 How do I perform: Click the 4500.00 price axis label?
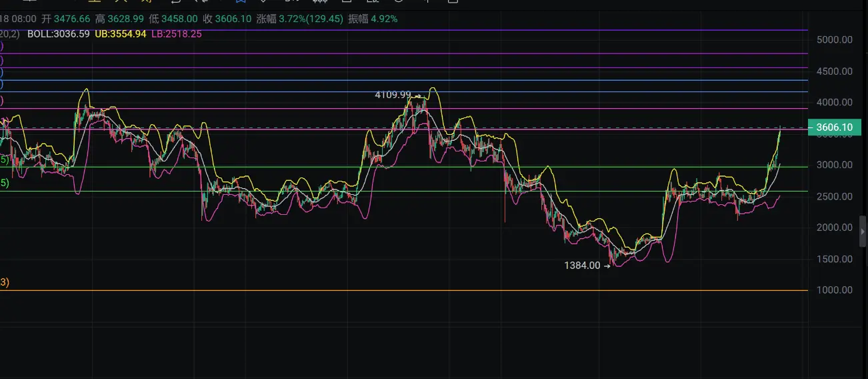[834, 71]
